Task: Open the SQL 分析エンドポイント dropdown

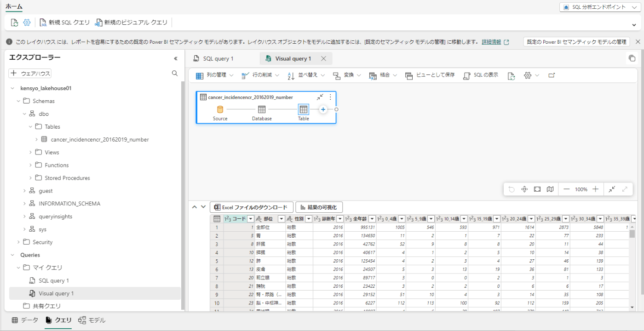Action: tap(601, 7)
